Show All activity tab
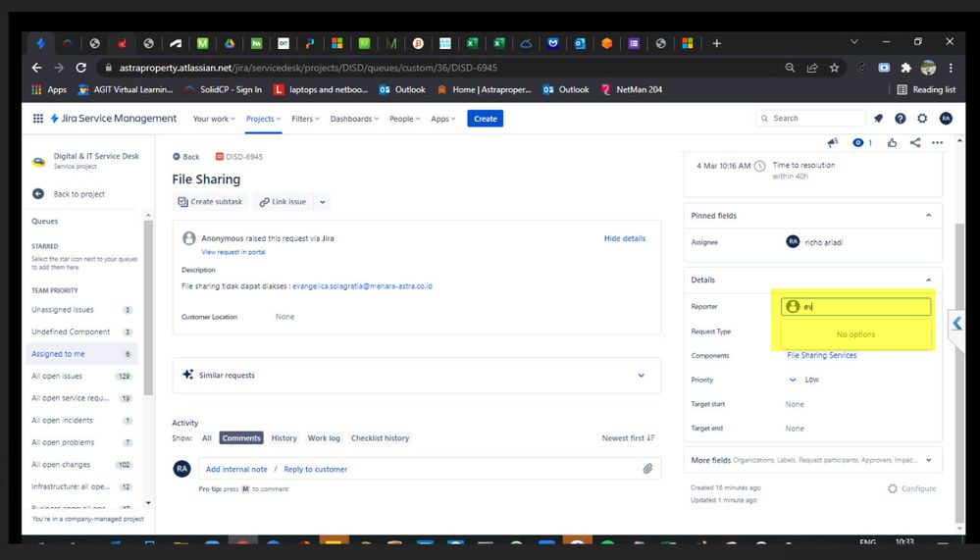This screenshot has width=980, height=560. (207, 438)
